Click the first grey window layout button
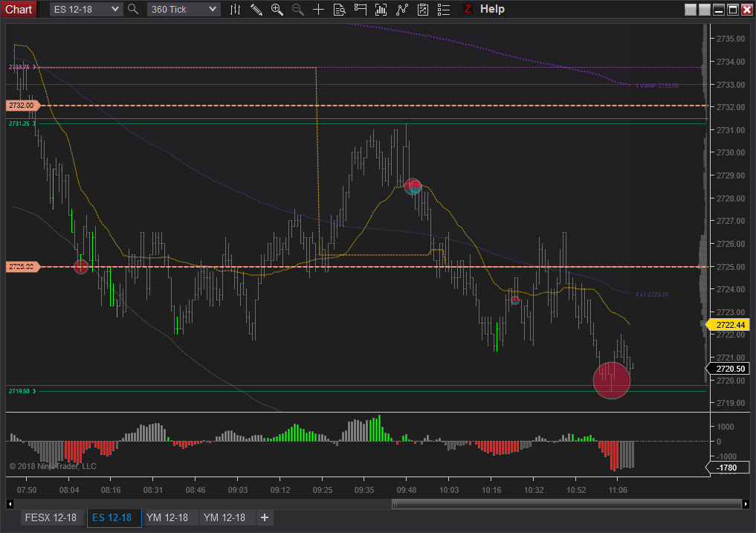Image resolution: width=756 pixels, height=533 pixels. point(691,9)
